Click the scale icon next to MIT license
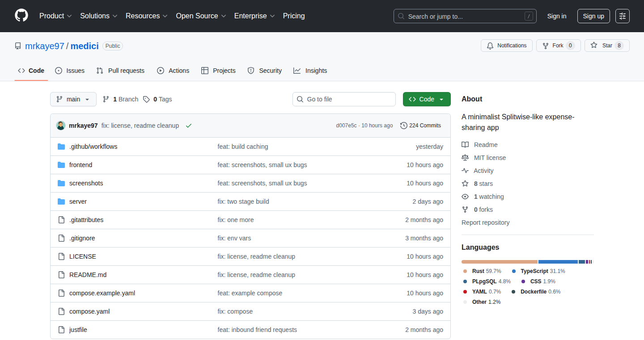Viewport: 644px width, 340px height. pyautogui.click(x=465, y=158)
